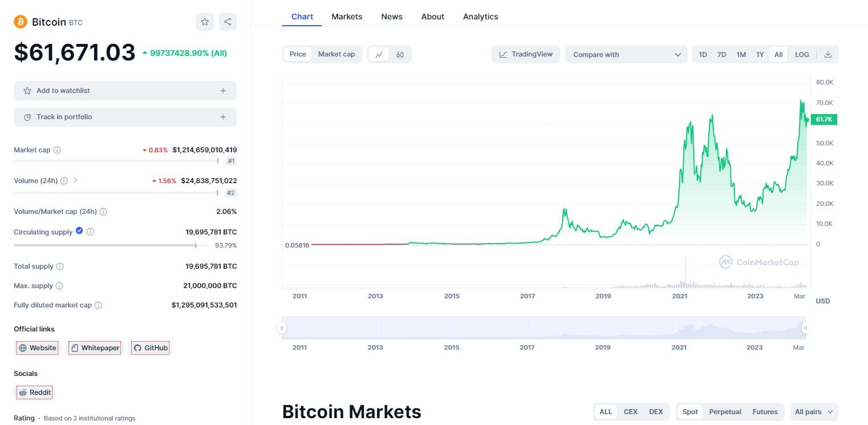
Task: Click the 61.7K current price label
Action: (x=823, y=119)
